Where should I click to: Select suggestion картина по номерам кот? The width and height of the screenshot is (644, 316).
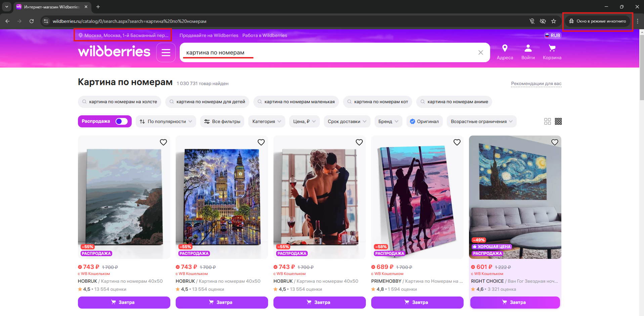pos(378,102)
